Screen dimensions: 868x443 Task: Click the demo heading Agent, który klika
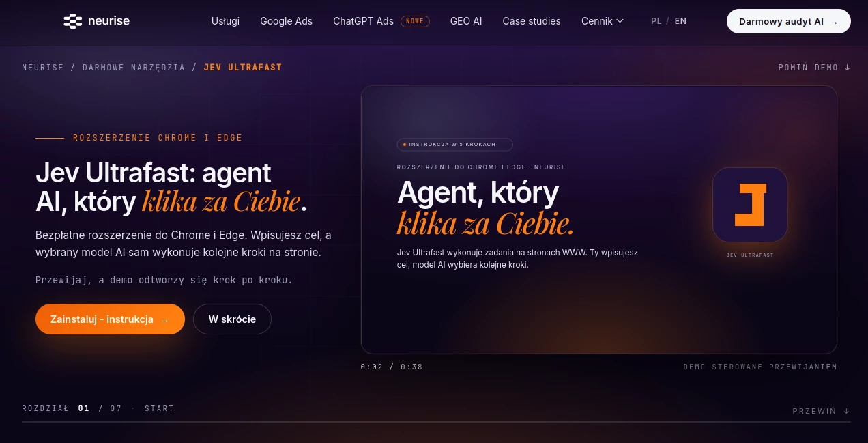pyautogui.click(x=485, y=208)
